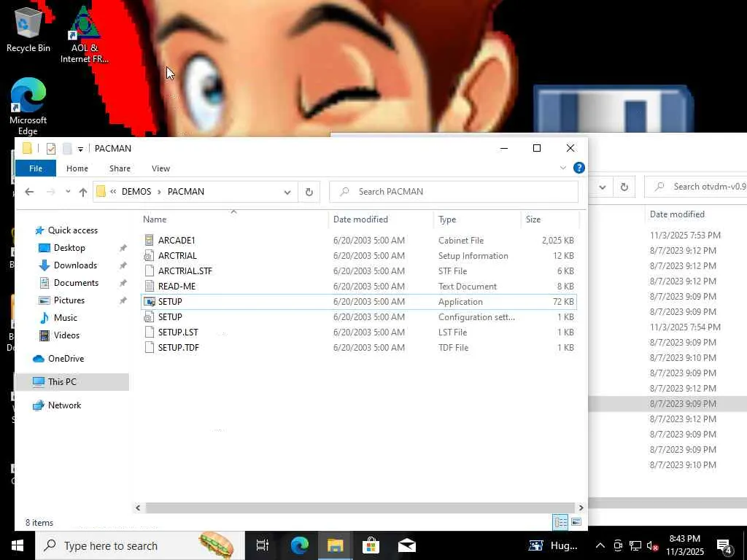Click Refresh button next to address bar
The height and width of the screenshot is (560, 747).
point(309,192)
